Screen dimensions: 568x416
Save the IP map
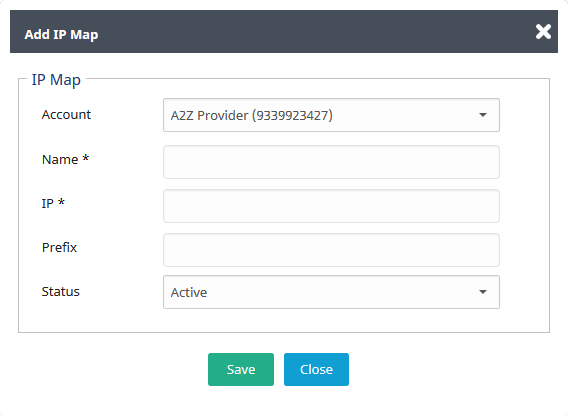pyautogui.click(x=241, y=369)
